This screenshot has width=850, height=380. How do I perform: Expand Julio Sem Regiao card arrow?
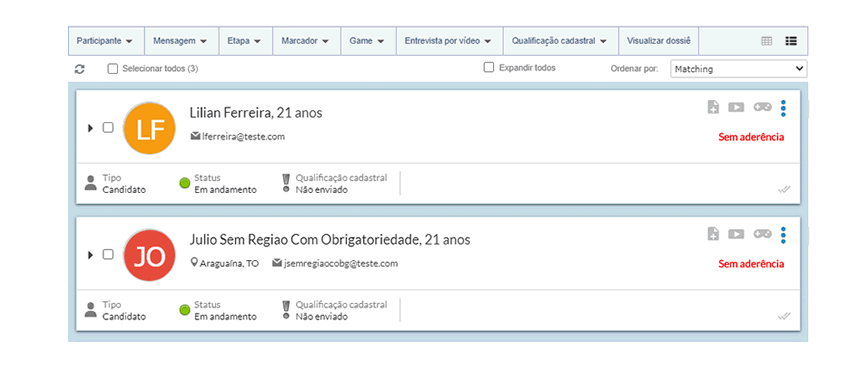coord(90,255)
